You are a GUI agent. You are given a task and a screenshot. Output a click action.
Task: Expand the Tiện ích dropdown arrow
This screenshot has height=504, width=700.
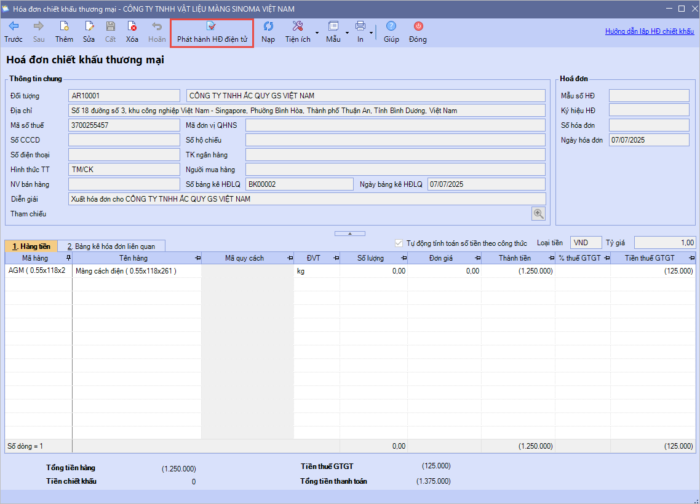317,32
